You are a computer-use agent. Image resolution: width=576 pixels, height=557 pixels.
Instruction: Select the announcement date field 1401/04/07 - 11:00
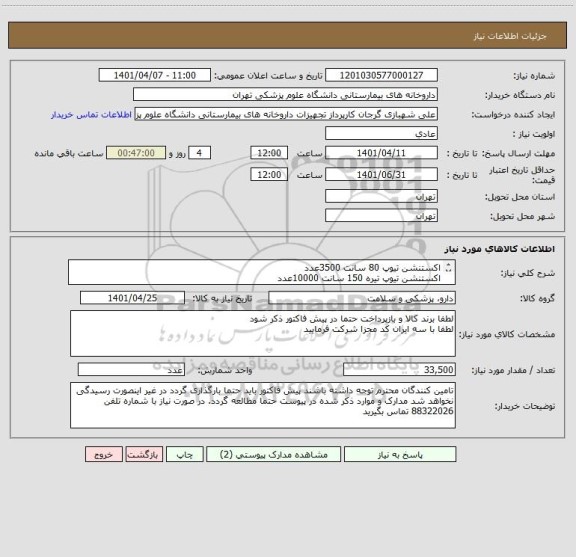(x=155, y=75)
